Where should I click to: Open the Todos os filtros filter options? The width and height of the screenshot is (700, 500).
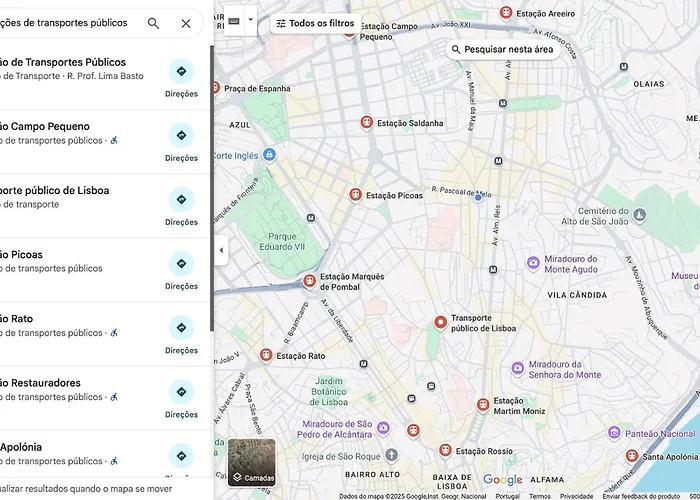pyautogui.click(x=315, y=23)
